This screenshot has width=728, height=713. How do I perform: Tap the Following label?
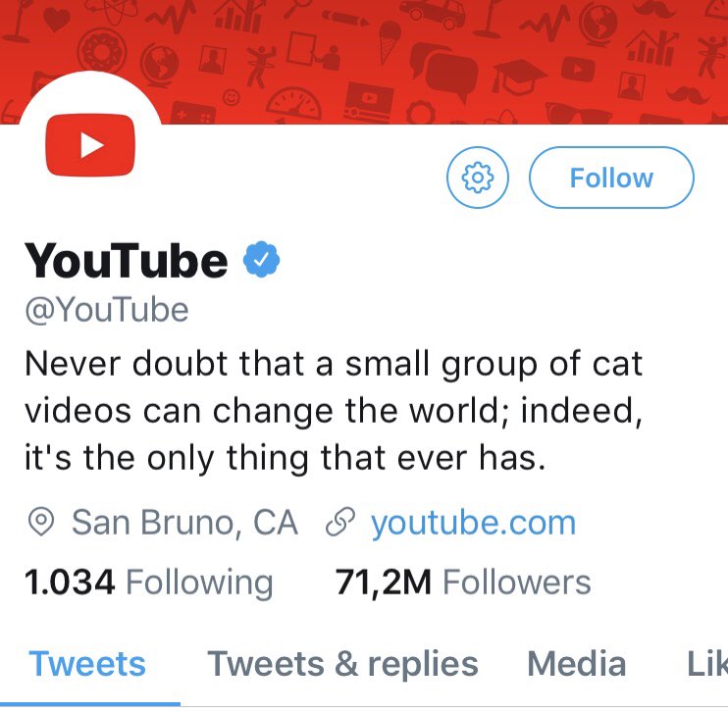(199, 583)
